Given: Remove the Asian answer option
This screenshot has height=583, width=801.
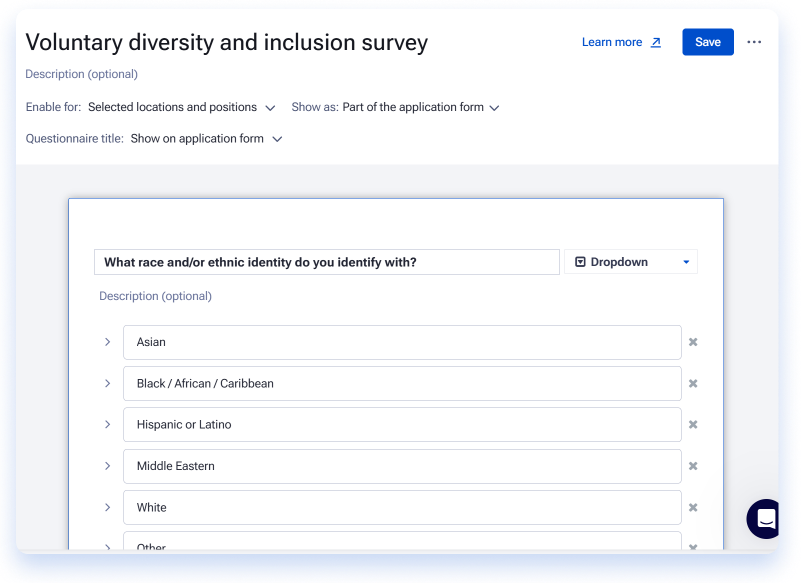Looking at the screenshot, I should (x=693, y=342).
